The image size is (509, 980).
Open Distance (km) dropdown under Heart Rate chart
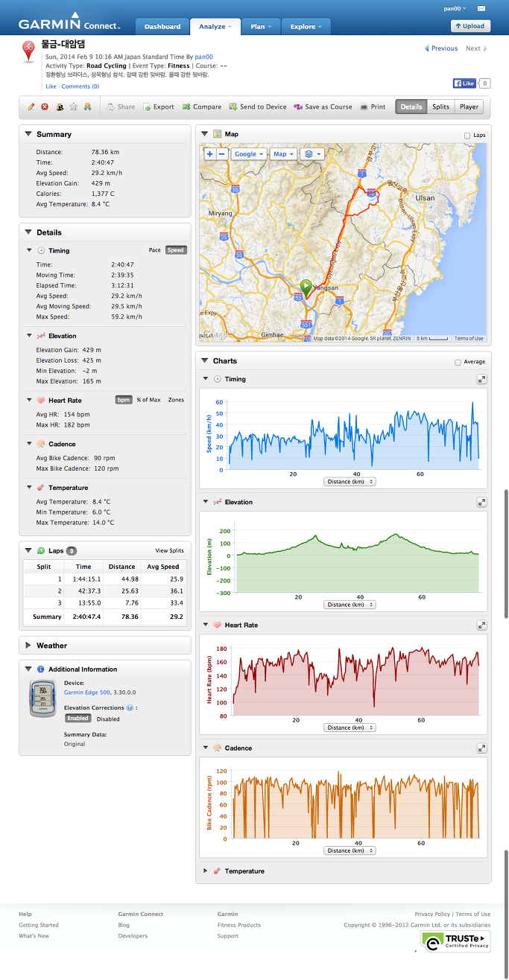(x=350, y=728)
